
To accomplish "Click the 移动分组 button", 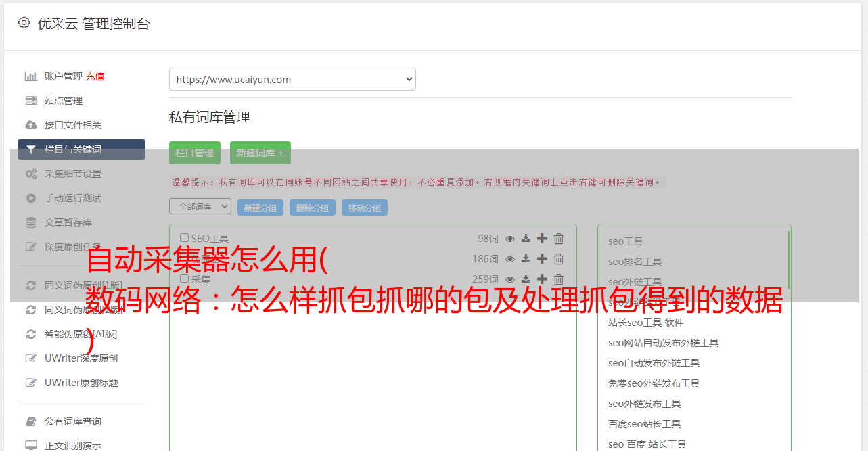I will coord(365,208).
